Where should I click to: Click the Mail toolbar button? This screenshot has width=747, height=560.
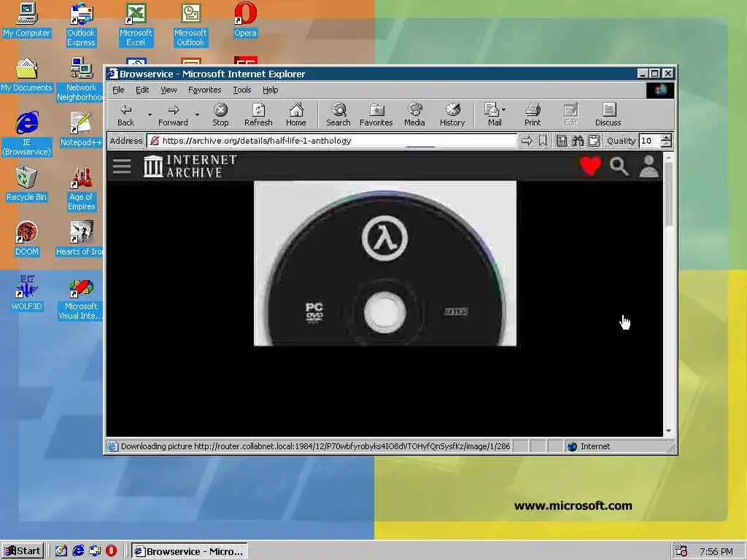point(492,115)
